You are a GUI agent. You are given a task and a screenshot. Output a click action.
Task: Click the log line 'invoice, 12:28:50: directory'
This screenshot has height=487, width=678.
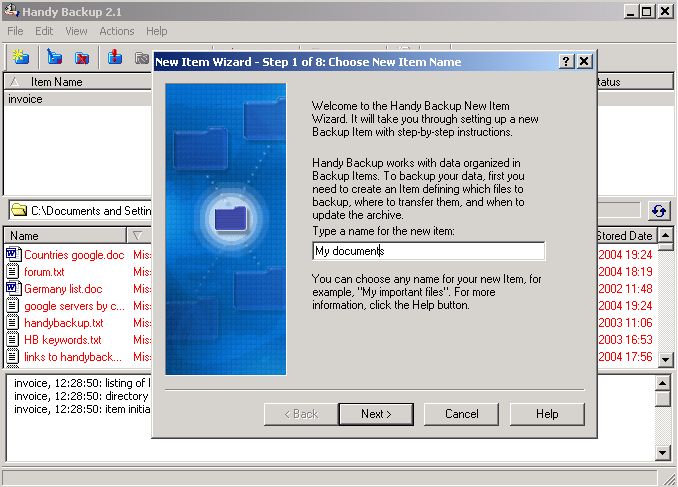click(81, 396)
